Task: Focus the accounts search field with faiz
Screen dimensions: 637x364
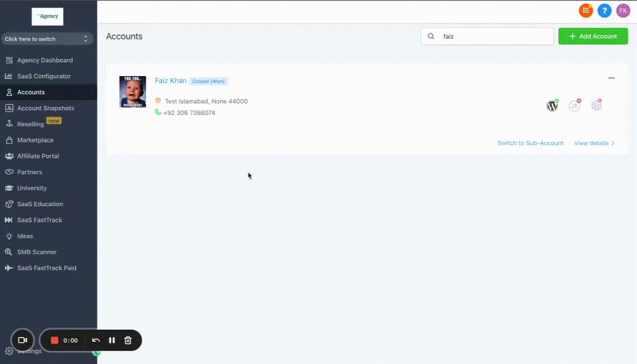Action: pos(487,36)
